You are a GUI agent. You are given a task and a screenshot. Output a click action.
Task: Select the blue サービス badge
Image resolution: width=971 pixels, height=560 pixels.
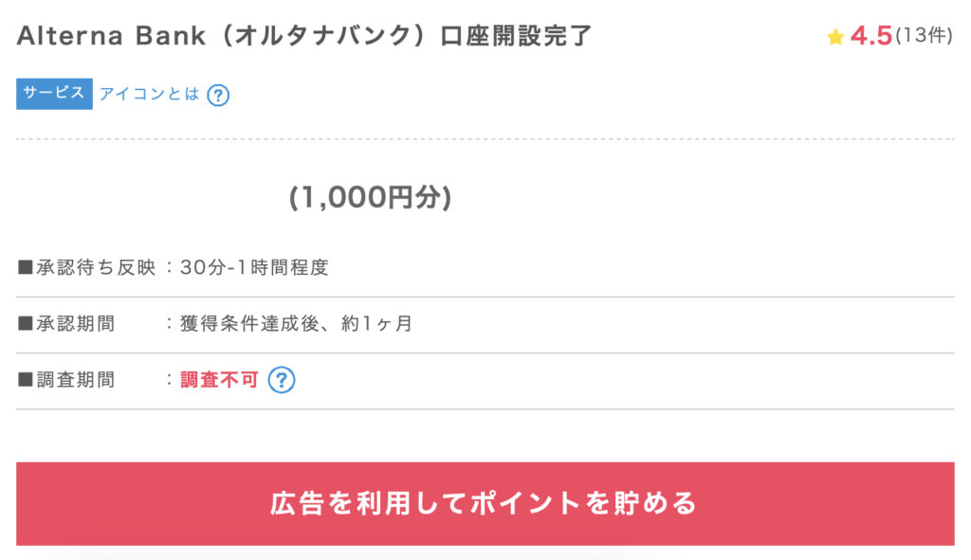click(x=54, y=94)
